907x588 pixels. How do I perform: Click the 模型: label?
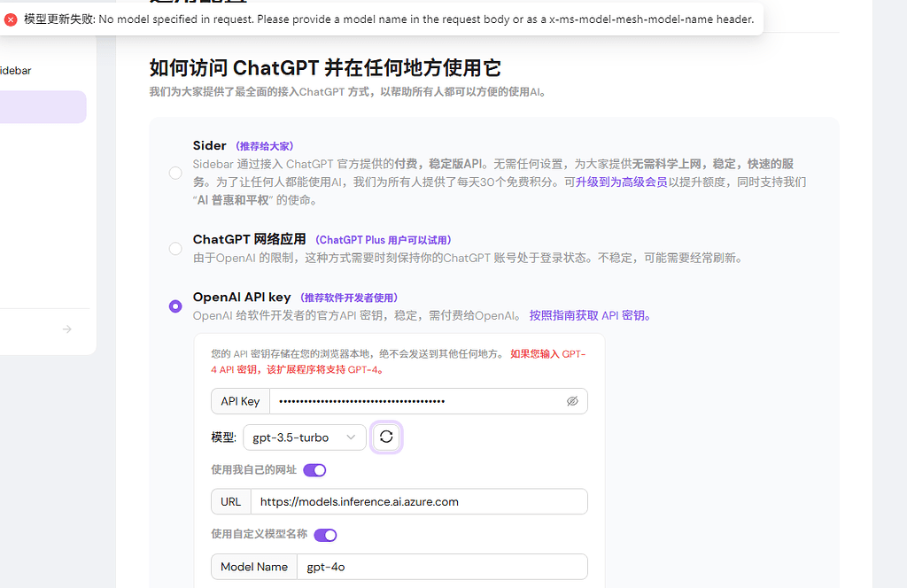224,437
